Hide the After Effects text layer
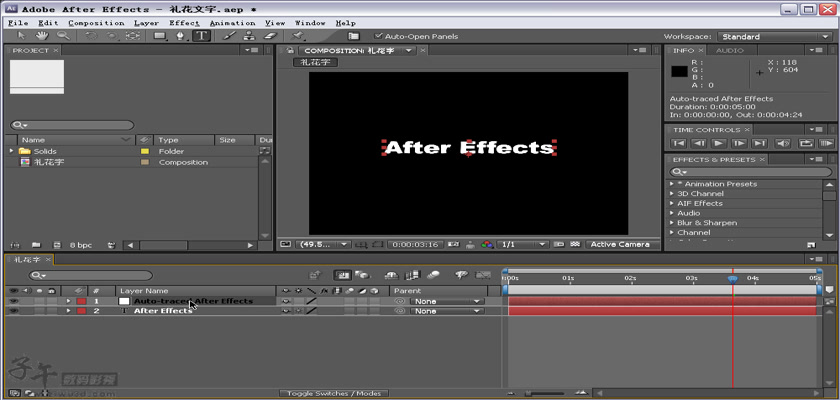The height and width of the screenshot is (400, 840). pos(13,311)
